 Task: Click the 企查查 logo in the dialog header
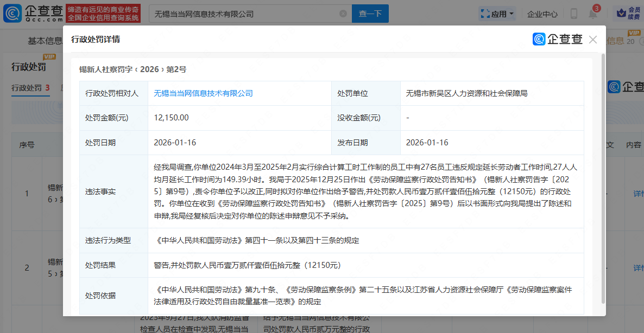point(558,40)
